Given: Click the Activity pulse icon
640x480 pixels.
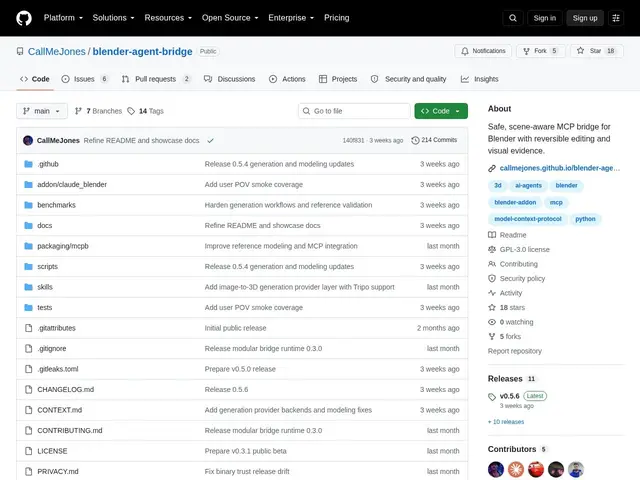Looking at the screenshot, I should pos(492,293).
